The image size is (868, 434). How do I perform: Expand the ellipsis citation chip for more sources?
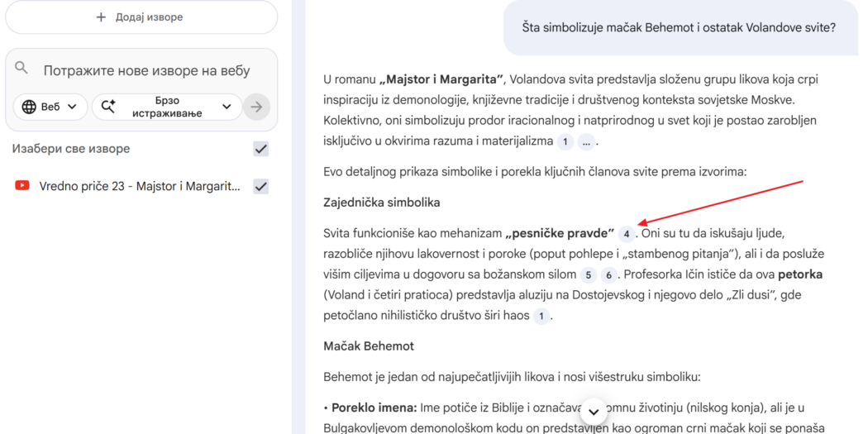pyautogui.click(x=586, y=141)
